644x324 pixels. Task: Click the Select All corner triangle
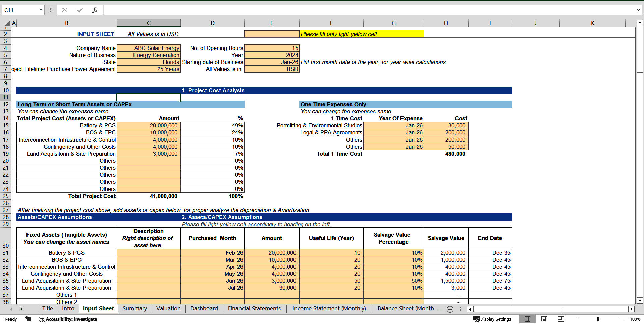pyautogui.click(x=8, y=23)
